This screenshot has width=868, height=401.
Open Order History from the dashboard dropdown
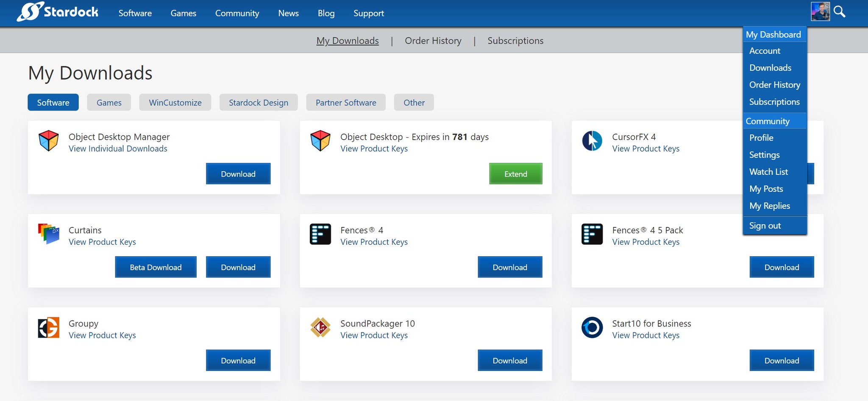[x=774, y=85]
